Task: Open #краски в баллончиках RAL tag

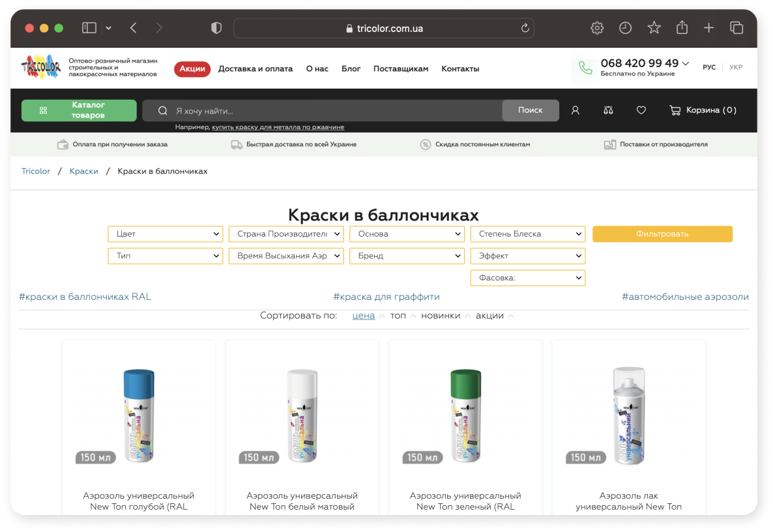Action: (x=85, y=297)
